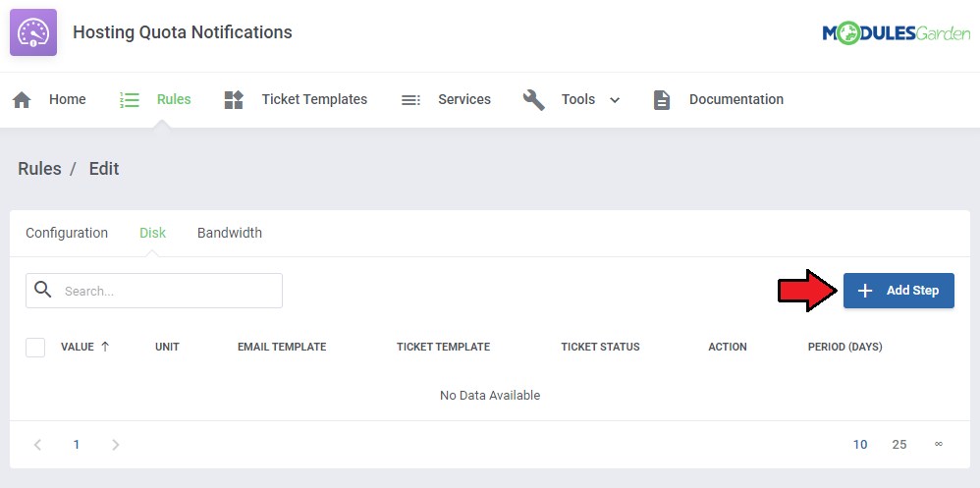Screen dimensions: 980x488
Task: Click the Rules breadcrumb link
Action: click(x=39, y=169)
